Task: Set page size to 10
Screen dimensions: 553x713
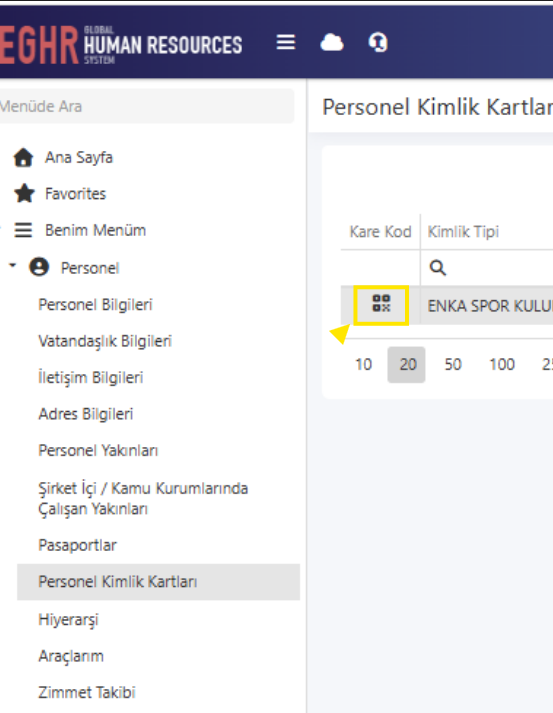Action: pyautogui.click(x=363, y=364)
